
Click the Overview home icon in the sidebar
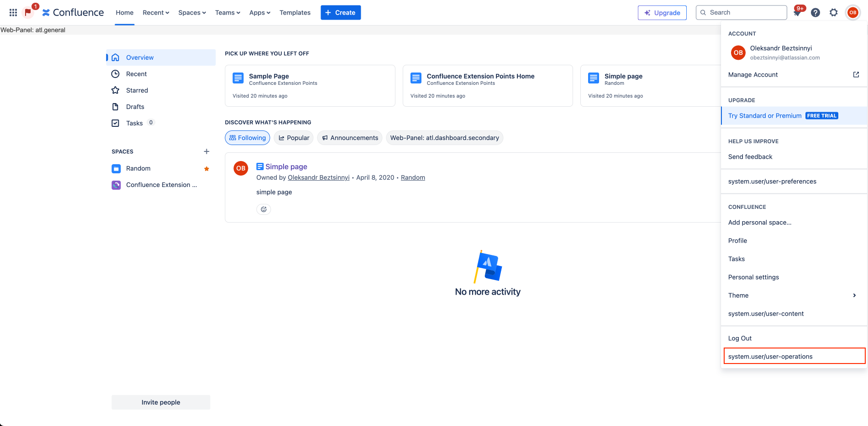coord(116,57)
